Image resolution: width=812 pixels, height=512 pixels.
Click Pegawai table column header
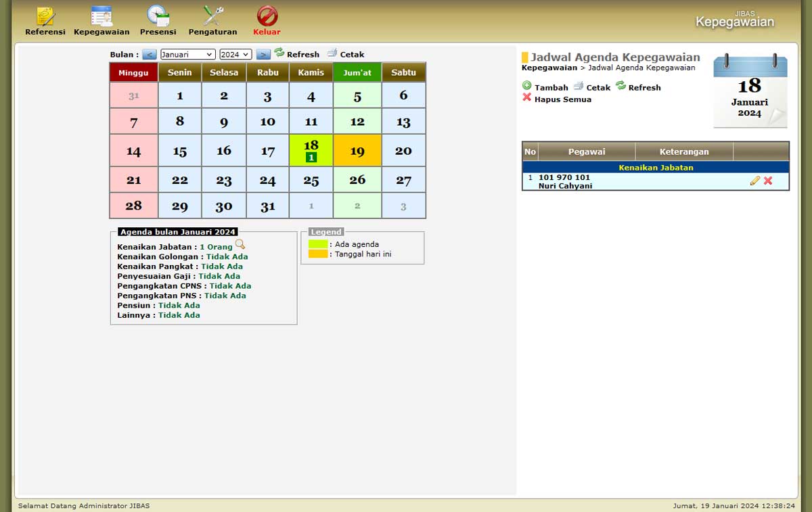click(x=587, y=152)
